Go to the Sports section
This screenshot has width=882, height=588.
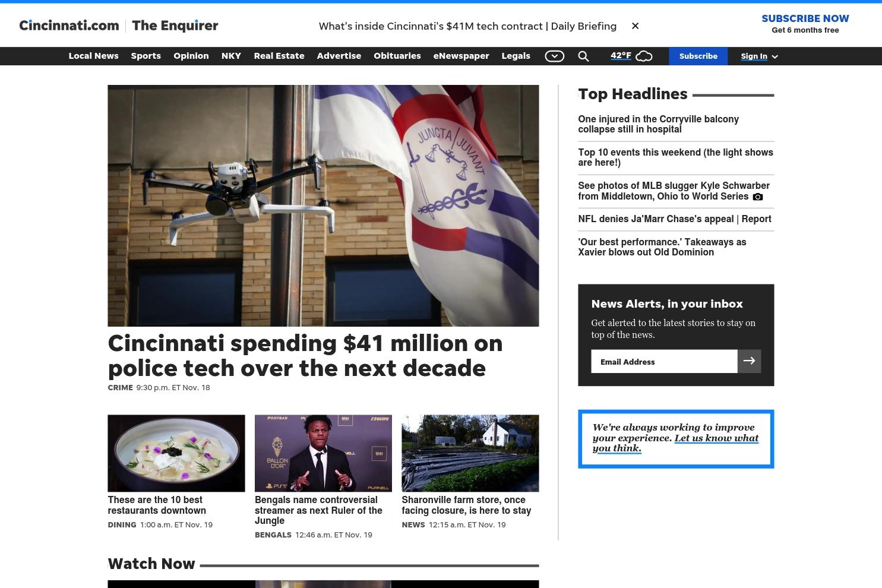tap(146, 56)
